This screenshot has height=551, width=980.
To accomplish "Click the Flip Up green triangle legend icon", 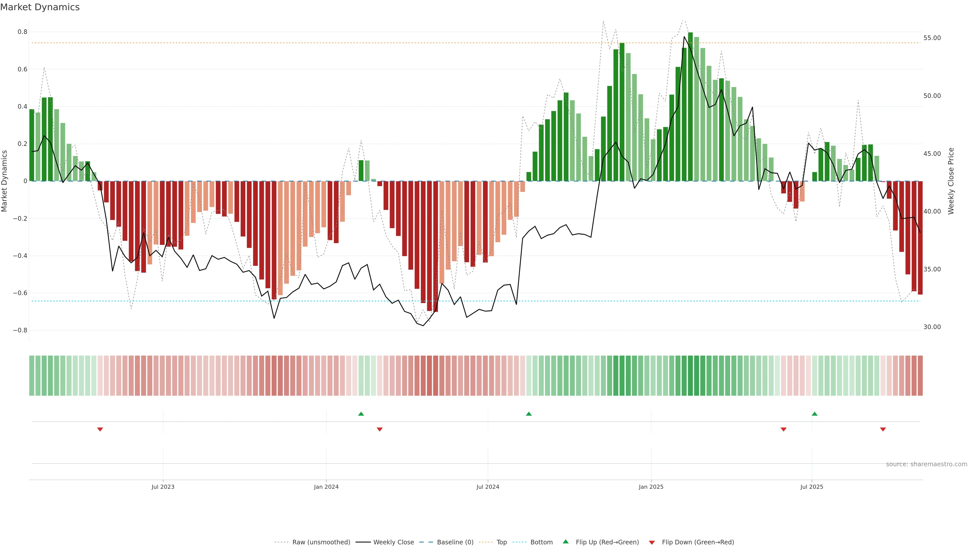I will [x=566, y=542].
